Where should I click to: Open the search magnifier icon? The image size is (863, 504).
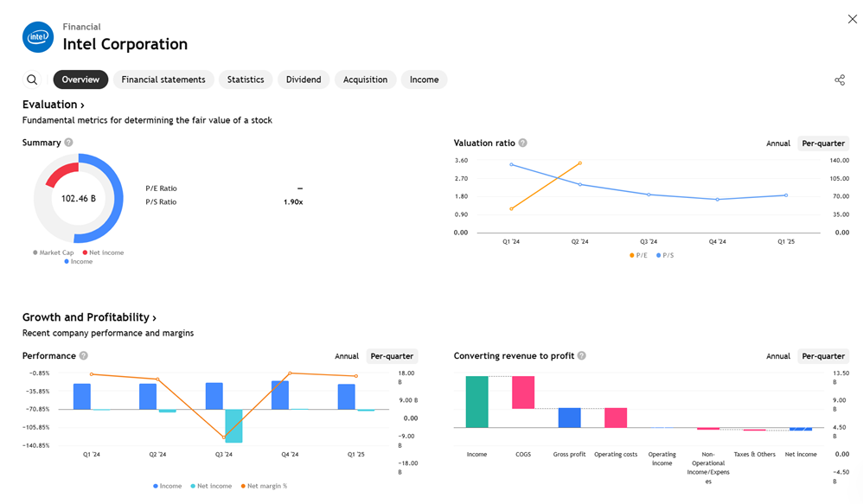(x=32, y=80)
